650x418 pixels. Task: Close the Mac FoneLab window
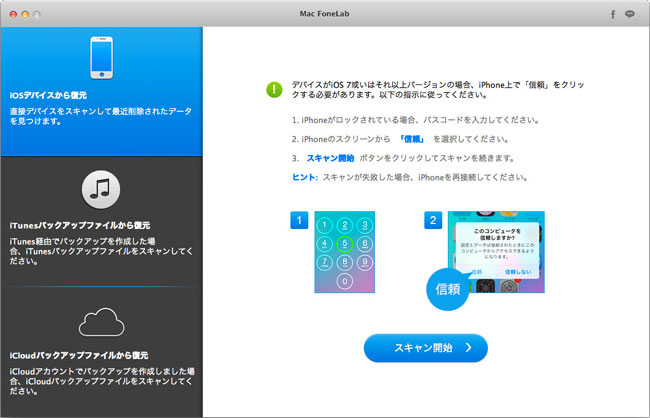[12, 15]
